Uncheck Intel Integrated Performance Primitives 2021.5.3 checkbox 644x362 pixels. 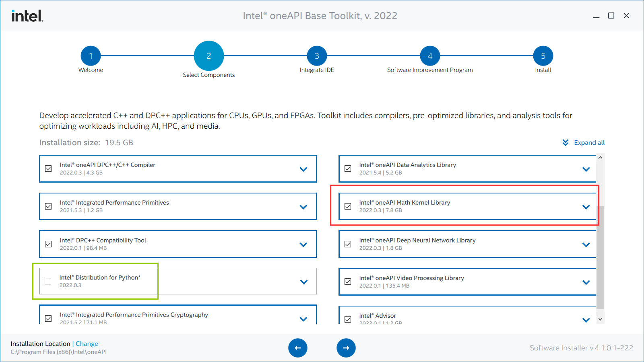pos(48,206)
